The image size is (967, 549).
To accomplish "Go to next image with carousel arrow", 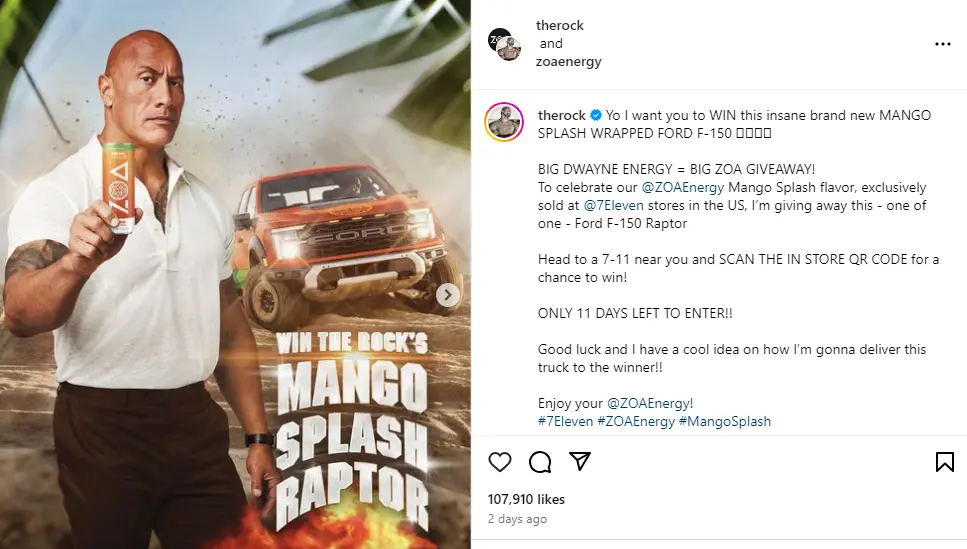I will pos(449,295).
